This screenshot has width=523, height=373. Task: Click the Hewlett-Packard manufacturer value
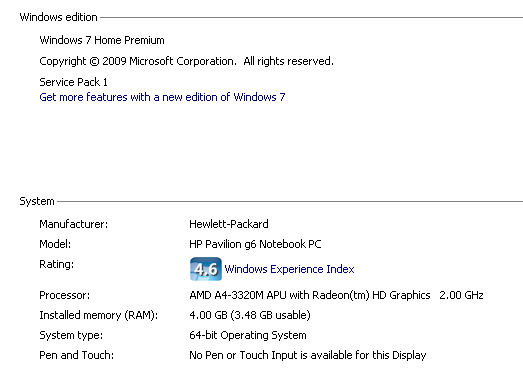(229, 224)
